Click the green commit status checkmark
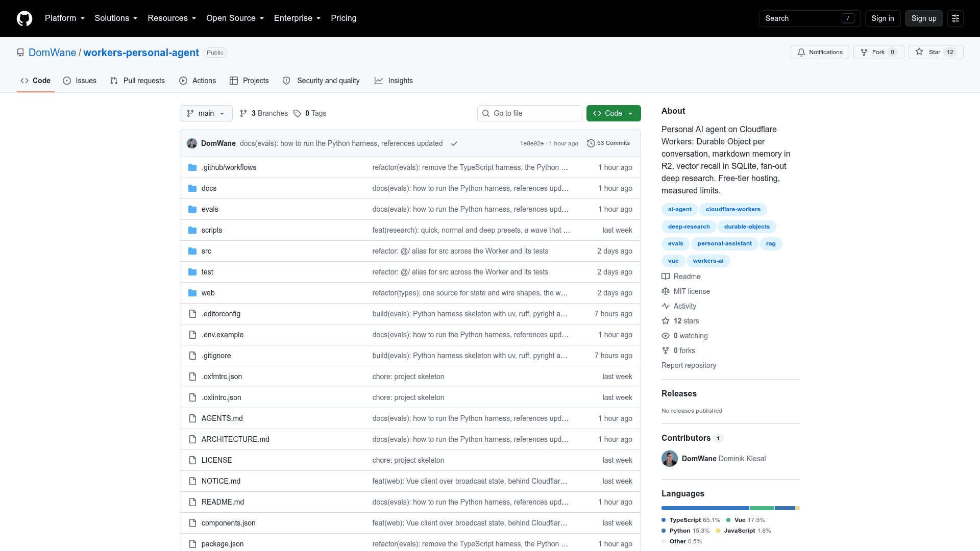Screen dimensions: 980x551 pos(454,143)
